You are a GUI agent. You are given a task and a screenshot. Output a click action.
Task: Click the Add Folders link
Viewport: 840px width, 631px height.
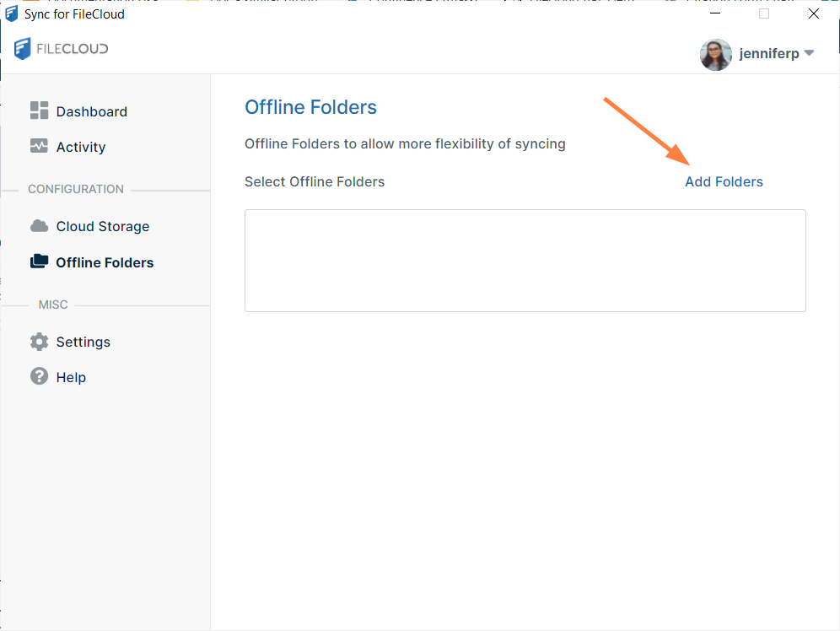(724, 181)
